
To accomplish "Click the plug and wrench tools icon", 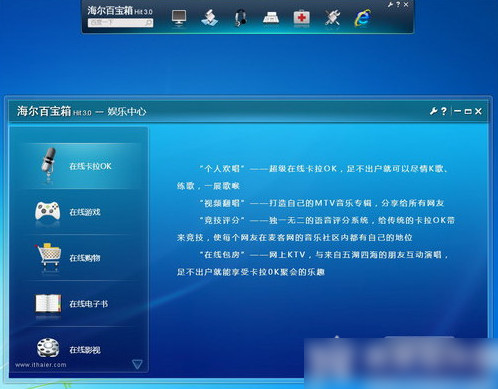I will click(x=332, y=17).
